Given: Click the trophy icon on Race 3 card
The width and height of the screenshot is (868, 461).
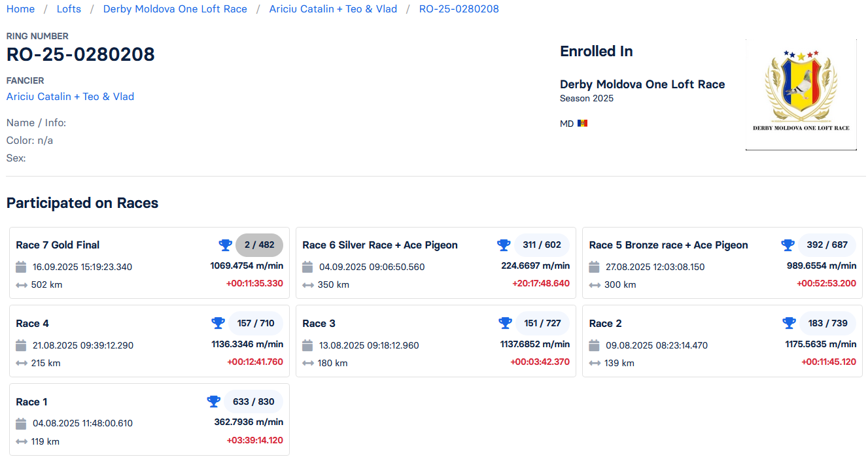Looking at the screenshot, I should [505, 323].
